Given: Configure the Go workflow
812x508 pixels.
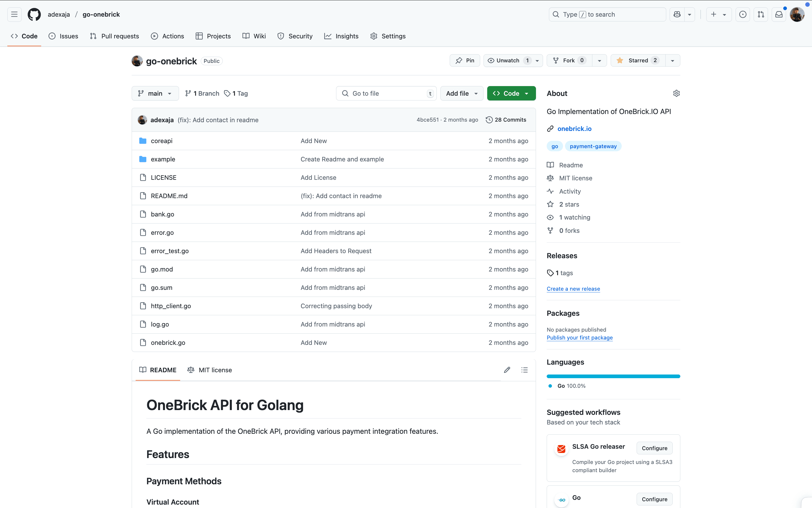Looking at the screenshot, I should click(654, 499).
